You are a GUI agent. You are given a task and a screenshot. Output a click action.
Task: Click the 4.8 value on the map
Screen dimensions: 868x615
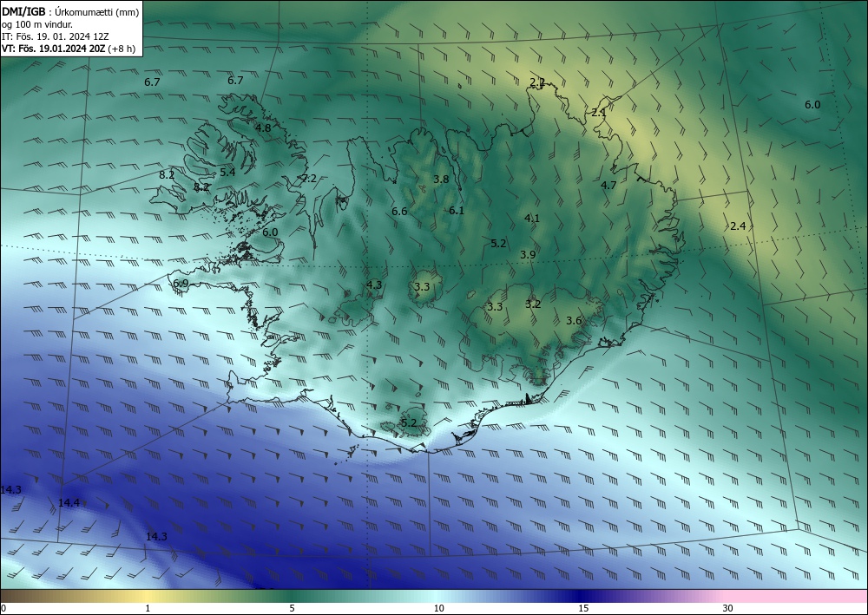point(263,128)
